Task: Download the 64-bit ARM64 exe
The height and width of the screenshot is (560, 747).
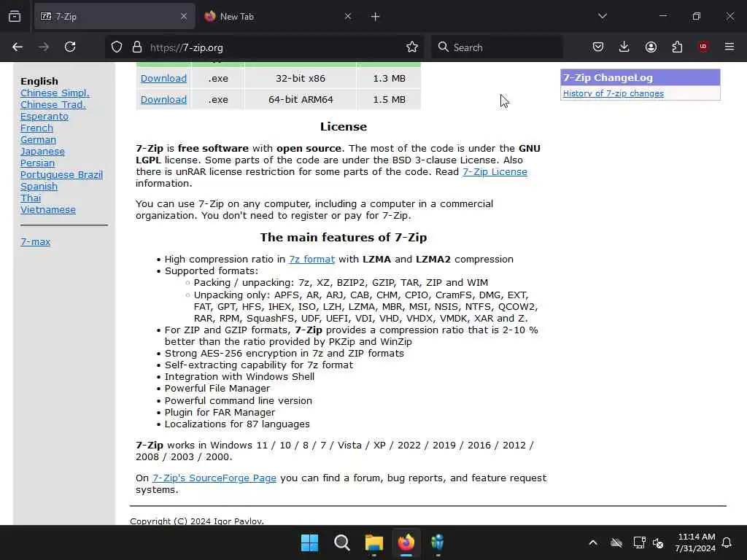Action: (x=163, y=99)
